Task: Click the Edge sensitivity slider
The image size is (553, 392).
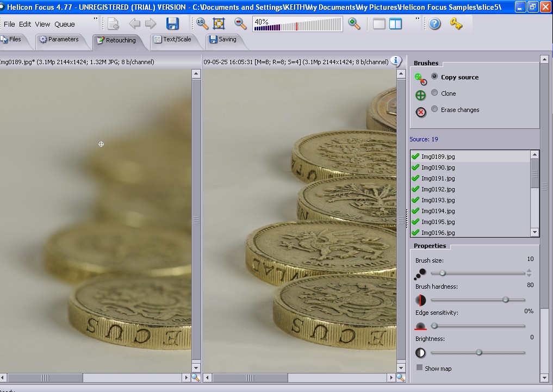Action: (478, 326)
